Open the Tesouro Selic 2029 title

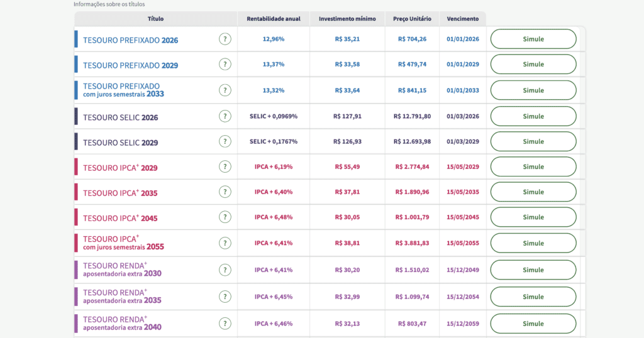(120, 143)
